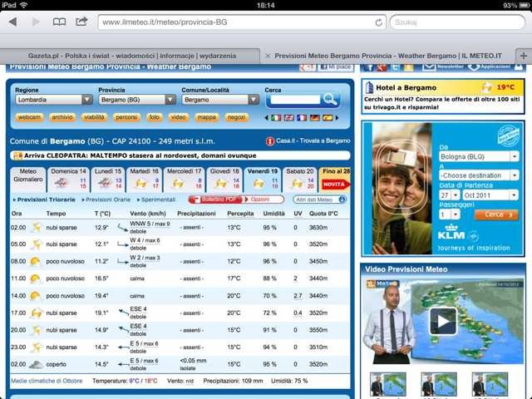Open the percorsi button

[x=126, y=117]
